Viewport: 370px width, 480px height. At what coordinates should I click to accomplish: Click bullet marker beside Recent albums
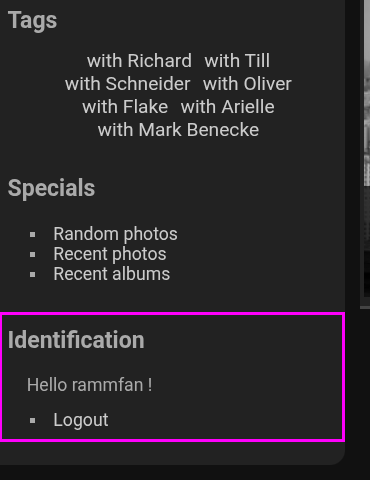pyautogui.click(x=32, y=275)
